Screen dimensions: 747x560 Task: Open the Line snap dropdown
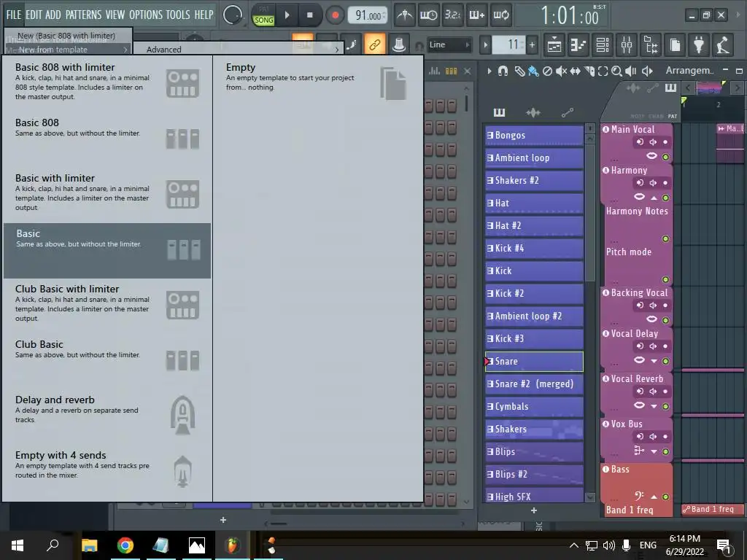(449, 44)
